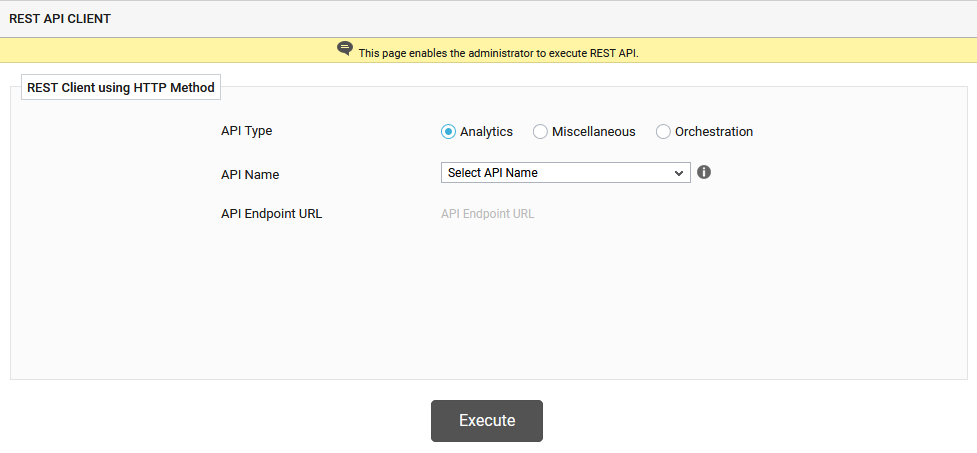977x453 pixels.
Task: Click the bold API Endpoint URL label
Action: [272, 214]
